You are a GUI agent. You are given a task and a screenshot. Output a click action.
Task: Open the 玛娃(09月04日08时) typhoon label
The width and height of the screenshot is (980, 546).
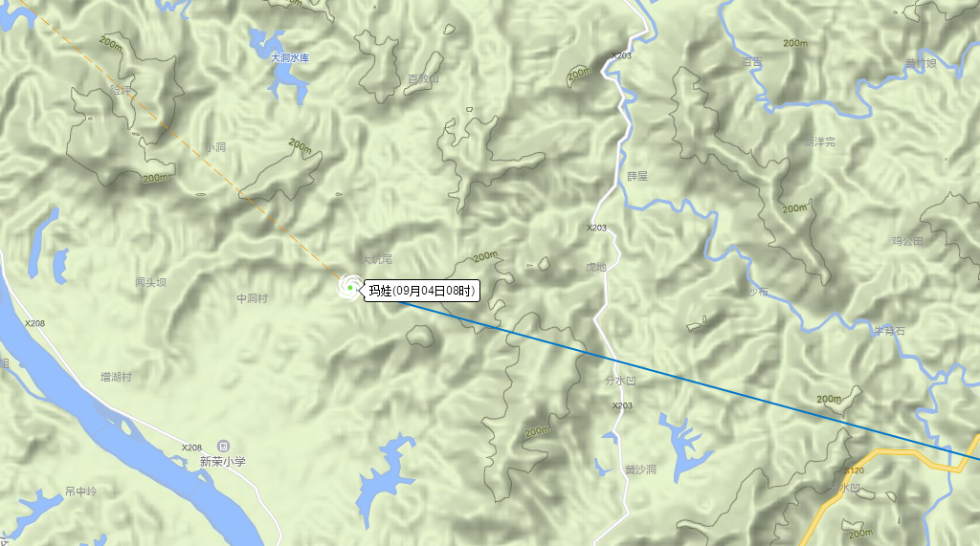click(x=422, y=291)
